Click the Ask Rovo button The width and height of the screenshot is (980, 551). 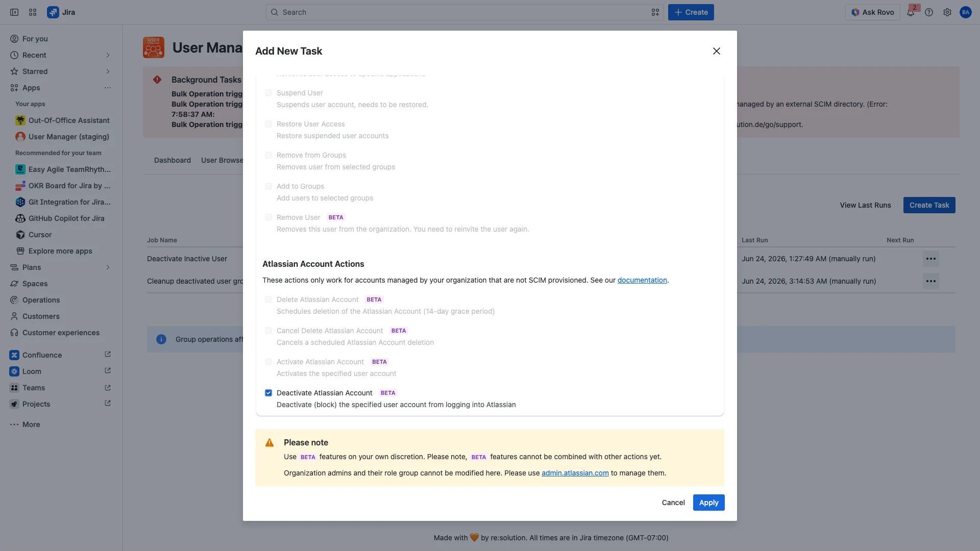click(x=872, y=12)
